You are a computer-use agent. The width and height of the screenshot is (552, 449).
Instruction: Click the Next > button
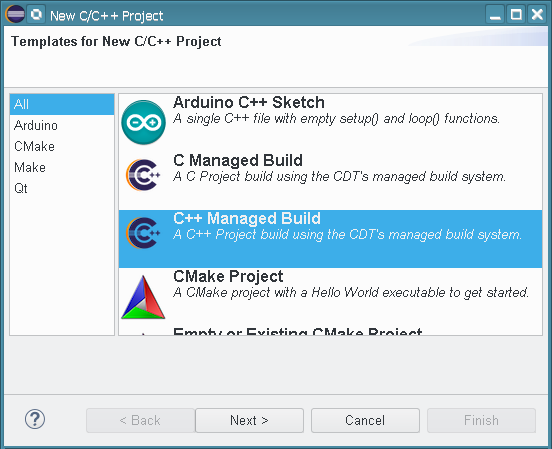pos(249,420)
